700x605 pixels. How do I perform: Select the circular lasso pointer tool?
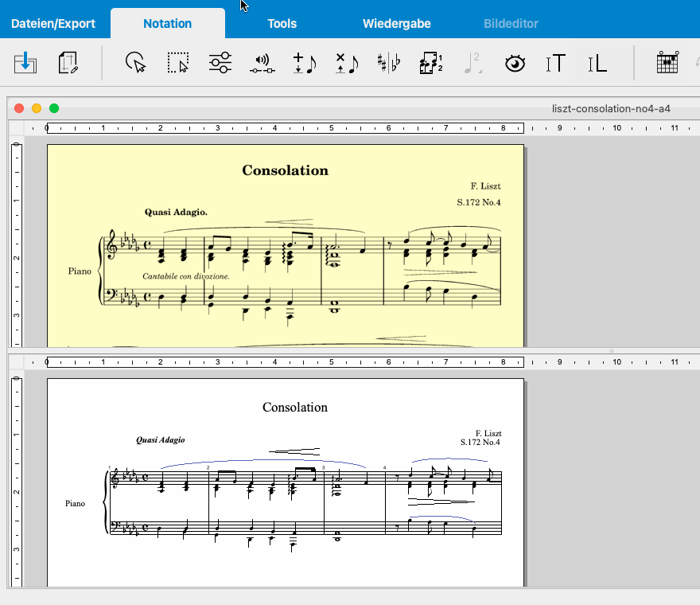click(136, 63)
